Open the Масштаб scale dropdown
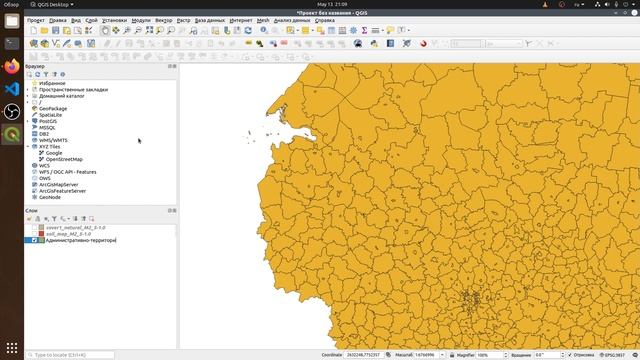The width and height of the screenshot is (640, 360). (442, 355)
